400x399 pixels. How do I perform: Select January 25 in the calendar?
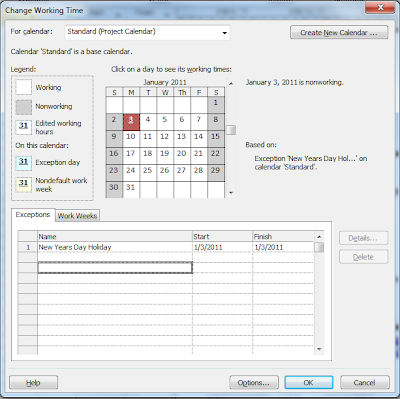tap(148, 173)
